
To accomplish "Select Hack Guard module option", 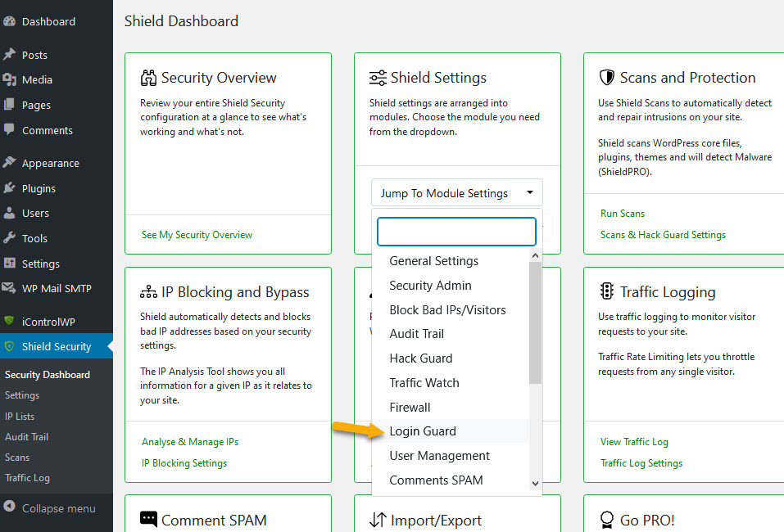I will pyautogui.click(x=421, y=358).
